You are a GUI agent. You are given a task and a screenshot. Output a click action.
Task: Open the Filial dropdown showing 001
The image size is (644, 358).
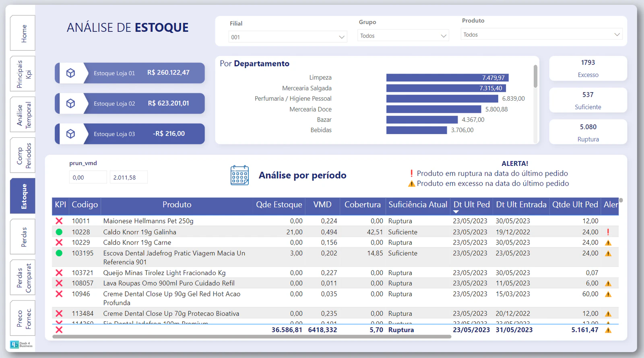pyautogui.click(x=287, y=37)
